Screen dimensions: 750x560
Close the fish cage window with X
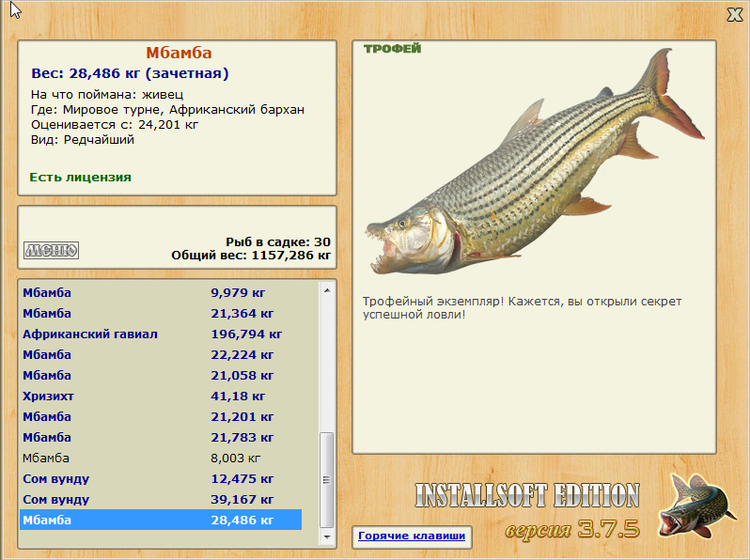click(735, 15)
